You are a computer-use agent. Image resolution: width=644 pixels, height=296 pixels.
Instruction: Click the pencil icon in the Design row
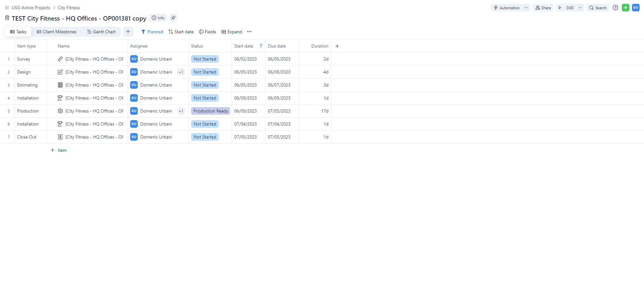click(60, 72)
